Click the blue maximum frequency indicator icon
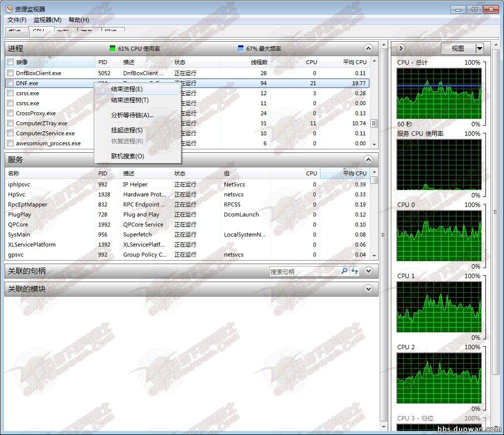 tap(241, 49)
